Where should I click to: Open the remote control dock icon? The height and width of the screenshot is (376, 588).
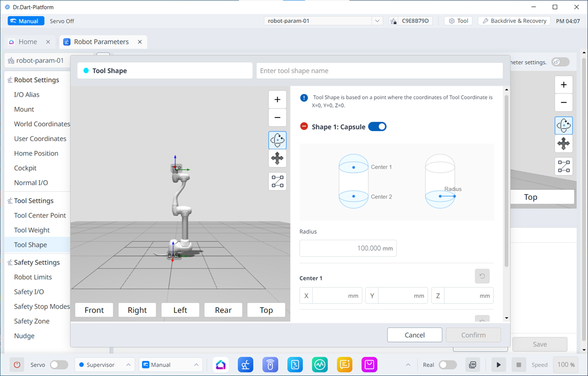tap(270, 365)
